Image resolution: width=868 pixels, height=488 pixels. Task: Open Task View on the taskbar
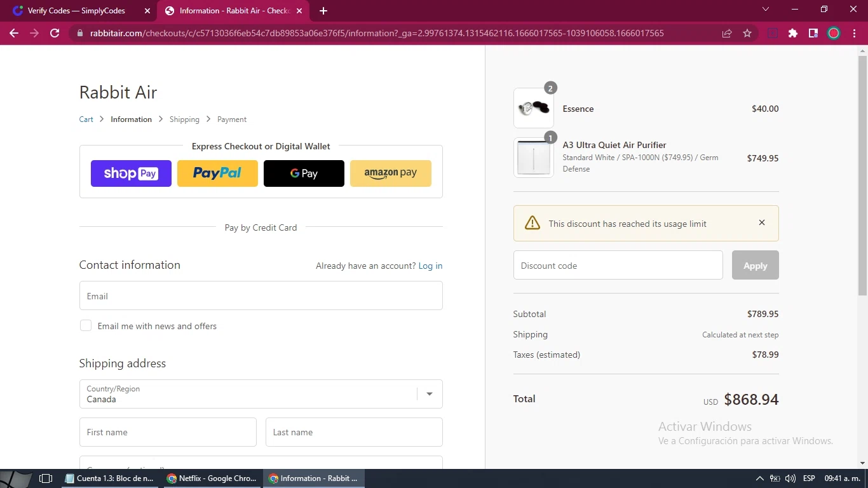click(46, 478)
